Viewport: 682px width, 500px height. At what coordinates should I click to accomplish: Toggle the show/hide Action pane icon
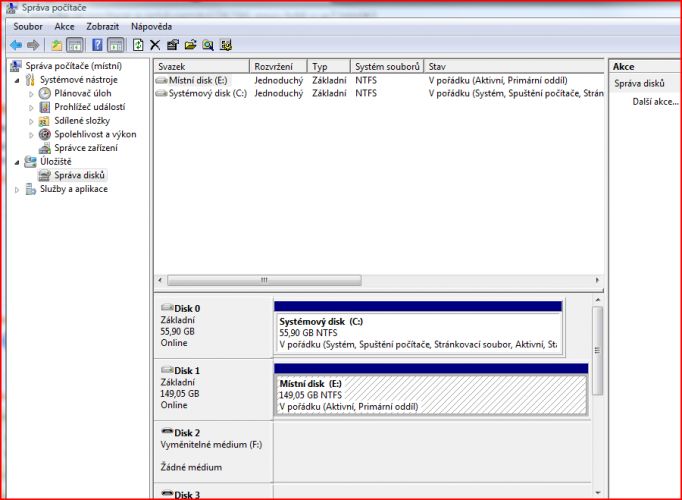pyautogui.click(x=116, y=45)
